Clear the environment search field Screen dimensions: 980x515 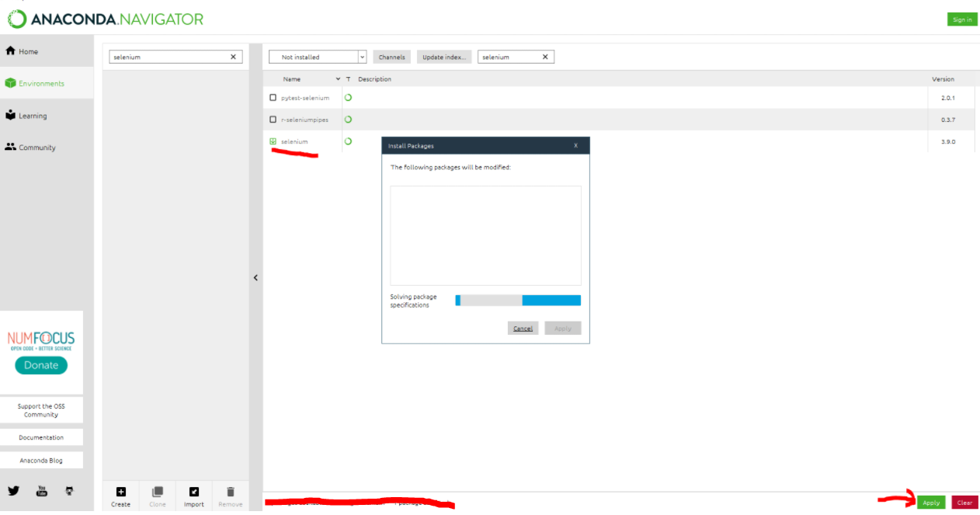233,57
